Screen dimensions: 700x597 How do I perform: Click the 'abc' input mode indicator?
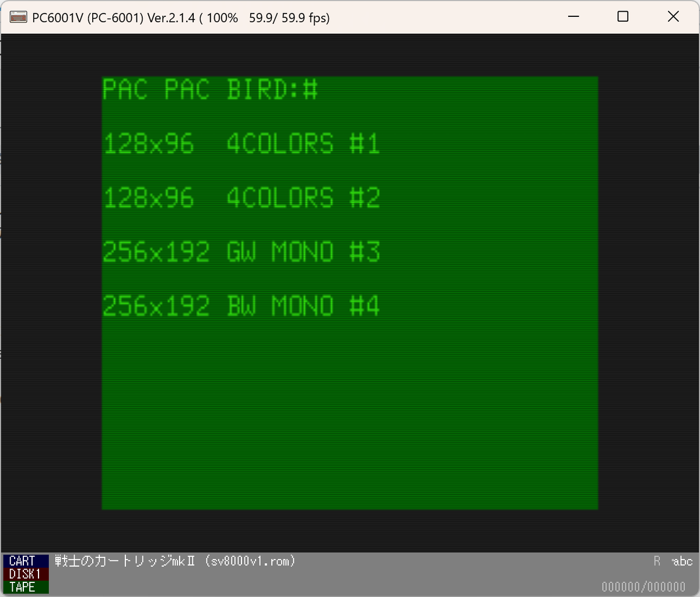682,561
